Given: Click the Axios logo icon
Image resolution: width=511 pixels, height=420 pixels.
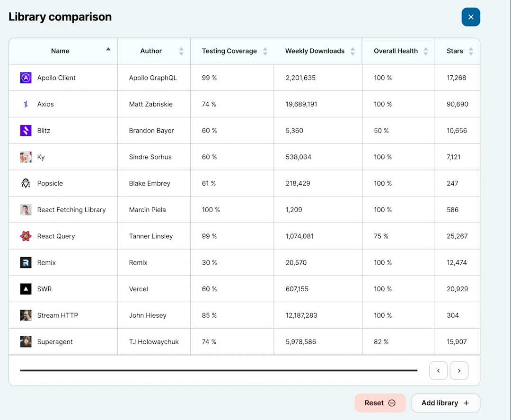Looking at the screenshot, I should pyautogui.click(x=26, y=104).
